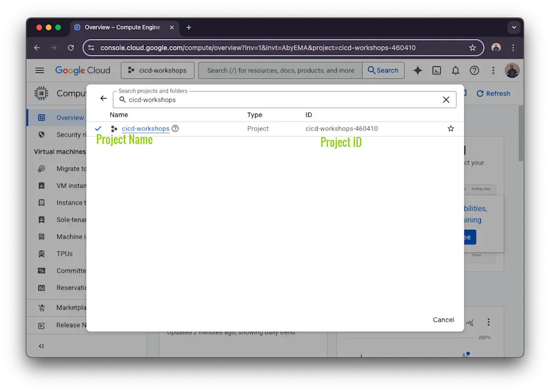The image size is (550, 392).
Task: Click your profile avatar picture
Action: point(512,70)
